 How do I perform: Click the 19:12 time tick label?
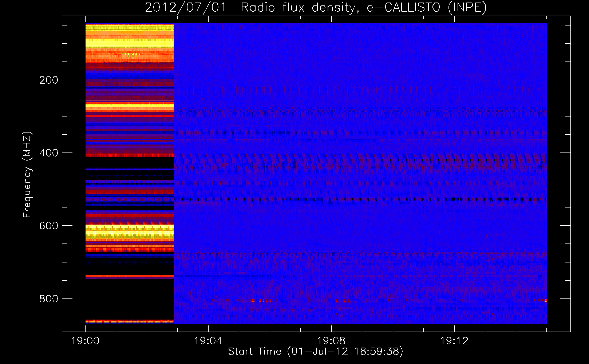coord(454,341)
